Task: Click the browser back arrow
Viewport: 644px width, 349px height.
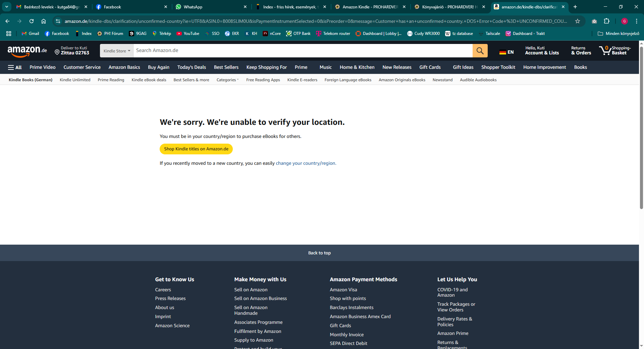Action: pos(7,21)
